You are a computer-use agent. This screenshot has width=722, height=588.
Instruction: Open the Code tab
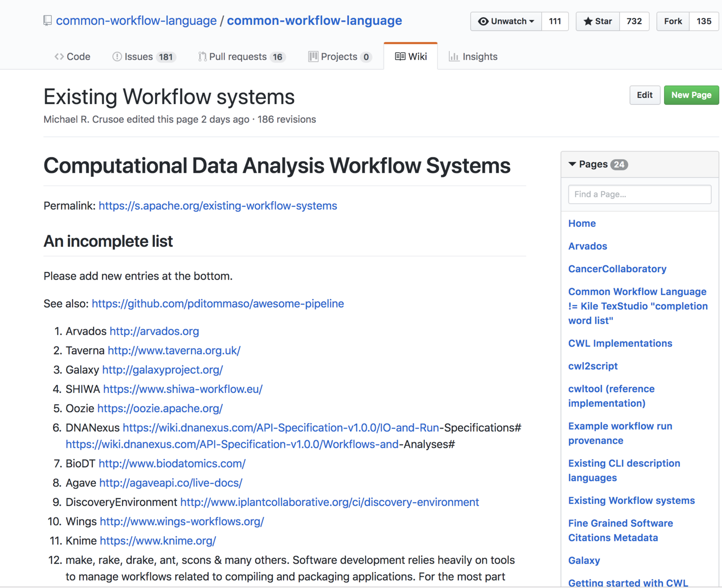coord(72,57)
